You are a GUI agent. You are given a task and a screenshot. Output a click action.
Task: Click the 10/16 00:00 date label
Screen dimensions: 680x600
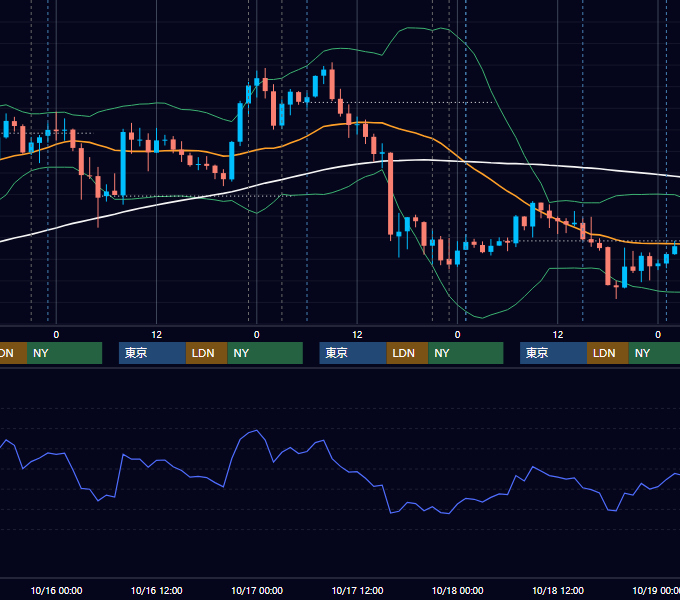click(x=56, y=590)
